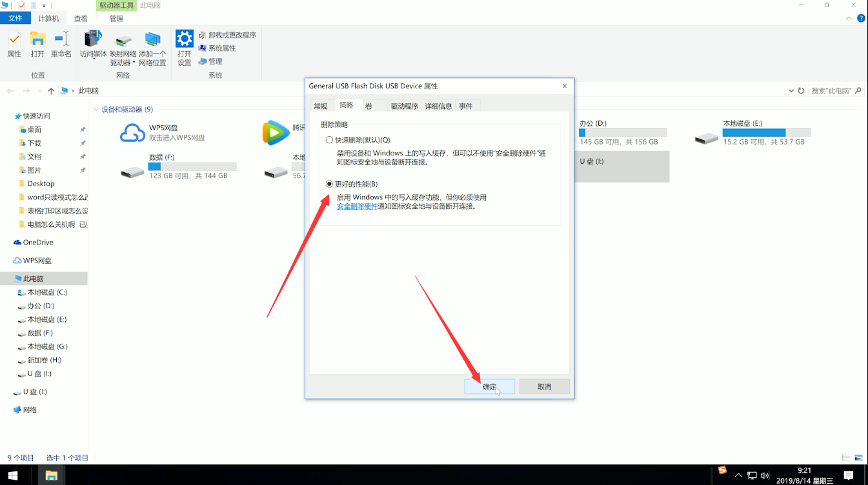Switch to the 常规 tab in dialog
Image resolution: width=868 pixels, height=485 pixels.
(320, 106)
